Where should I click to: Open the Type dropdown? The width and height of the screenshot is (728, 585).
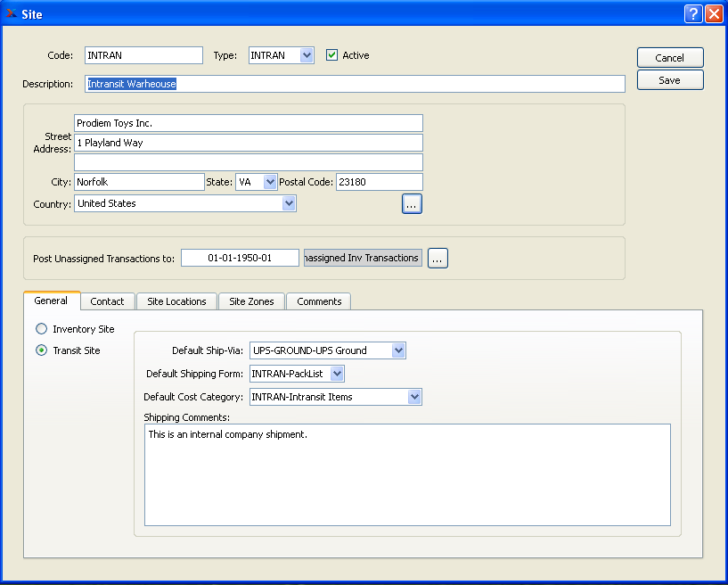[x=307, y=55]
